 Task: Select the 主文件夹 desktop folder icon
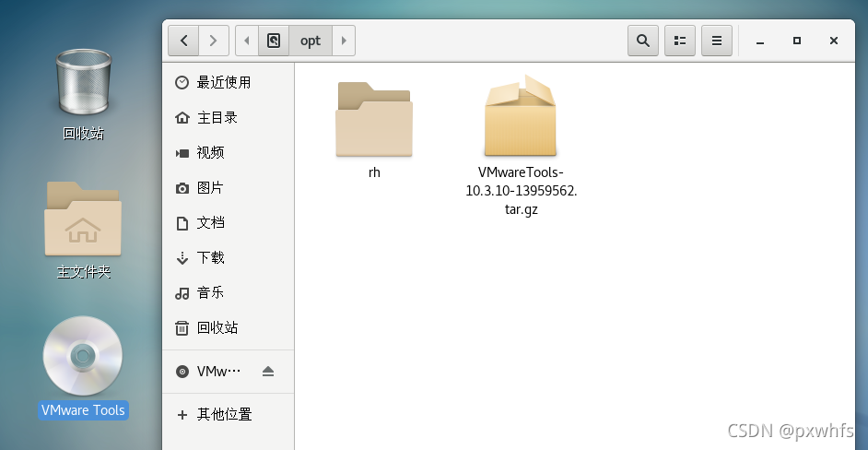[83, 219]
